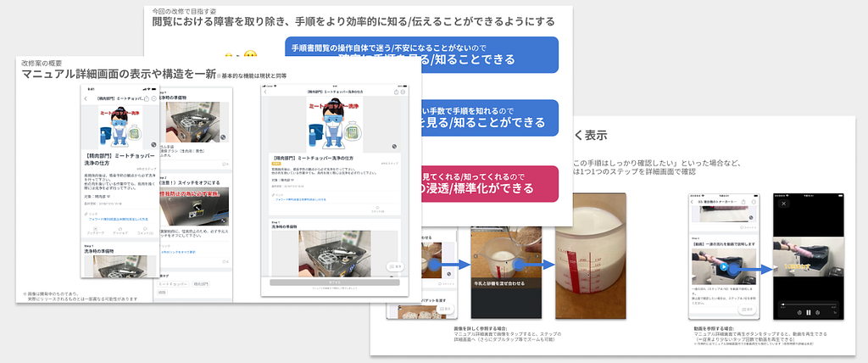868x363 pixels.
Task: Click show-all-links text under Step 2
Action: (177, 252)
